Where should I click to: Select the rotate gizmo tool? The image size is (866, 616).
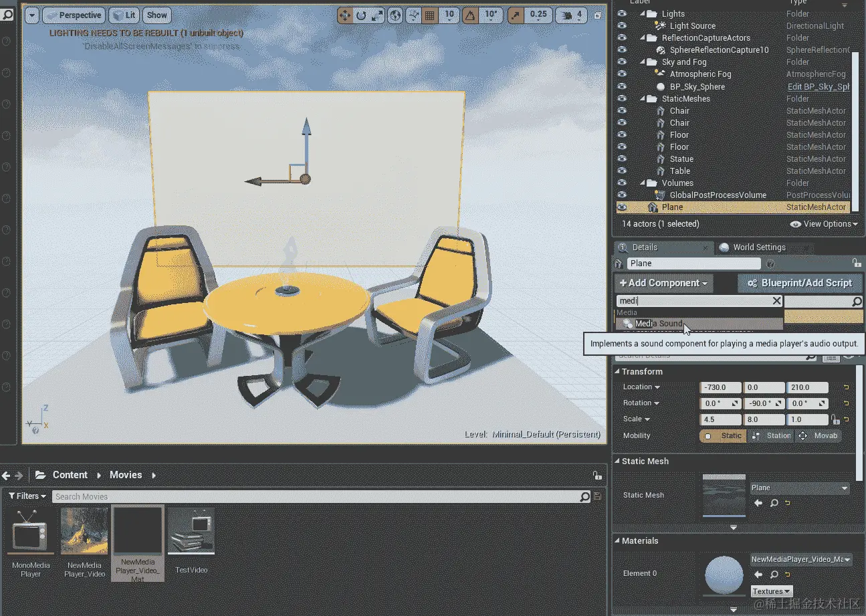point(361,15)
